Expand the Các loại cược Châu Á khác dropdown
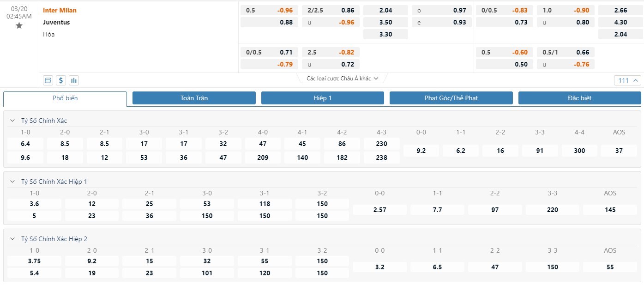 343,79
